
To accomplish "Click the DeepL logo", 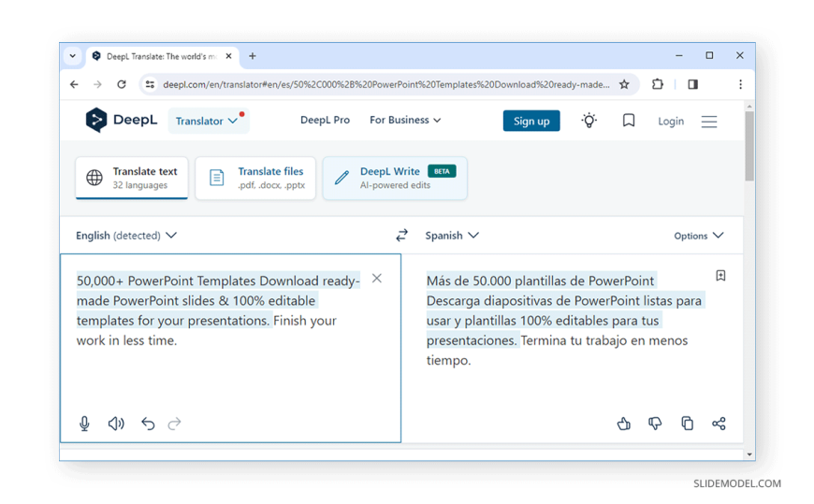I will point(122,120).
